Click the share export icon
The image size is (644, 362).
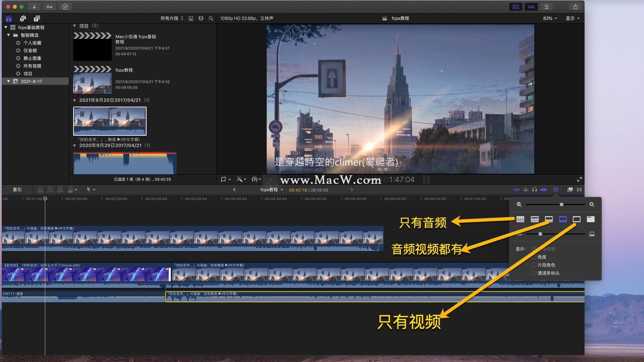[x=575, y=7]
